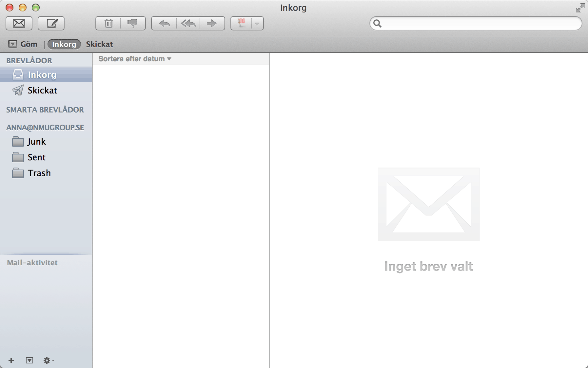Open the Junk folder
Image resolution: width=588 pixels, height=368 pixels.
pos(46,141)
